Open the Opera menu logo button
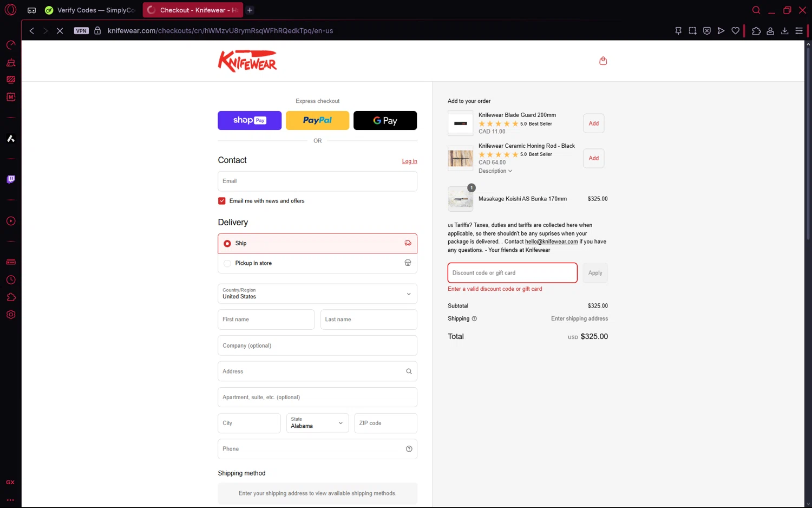The image size is (812, 508). tap(10, 10)
